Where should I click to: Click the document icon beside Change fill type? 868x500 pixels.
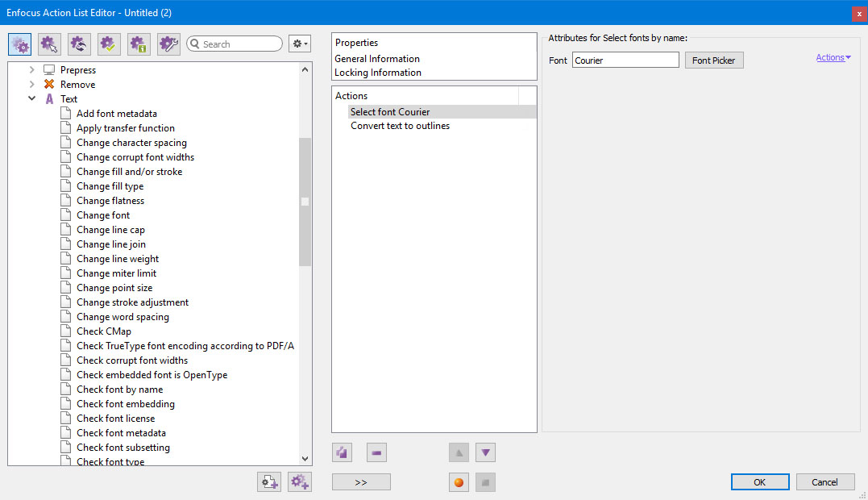point(66,186)
